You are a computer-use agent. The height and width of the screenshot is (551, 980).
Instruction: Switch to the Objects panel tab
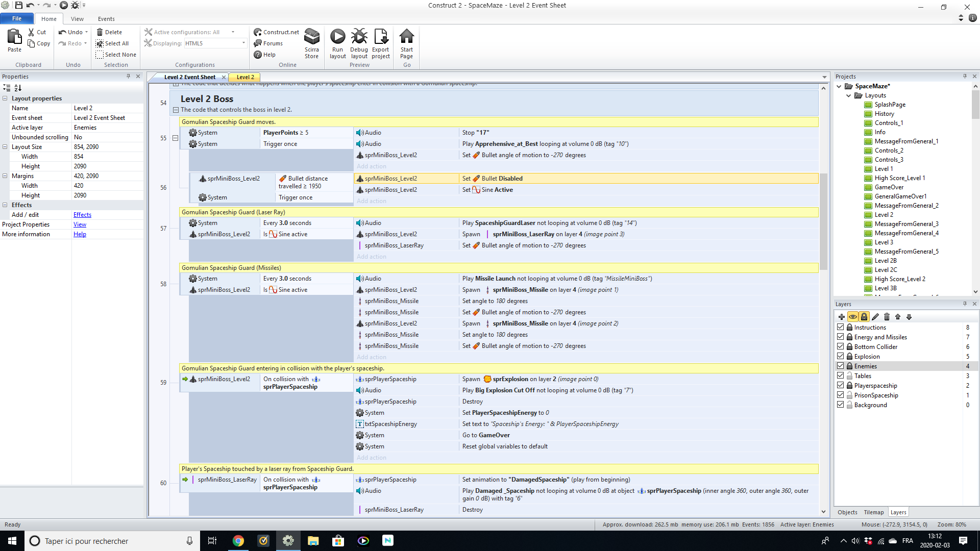tap(847, 512)
